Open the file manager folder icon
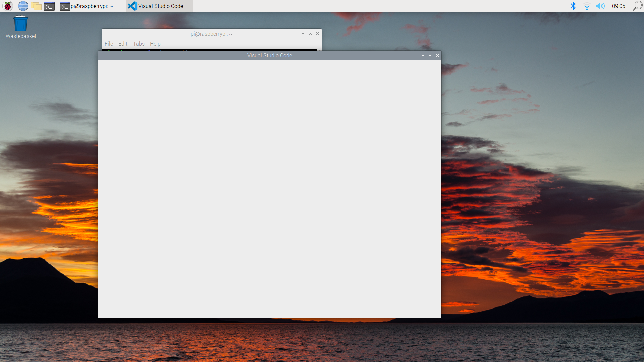Screen dimensions: 644x362 (x=36, y=6)
